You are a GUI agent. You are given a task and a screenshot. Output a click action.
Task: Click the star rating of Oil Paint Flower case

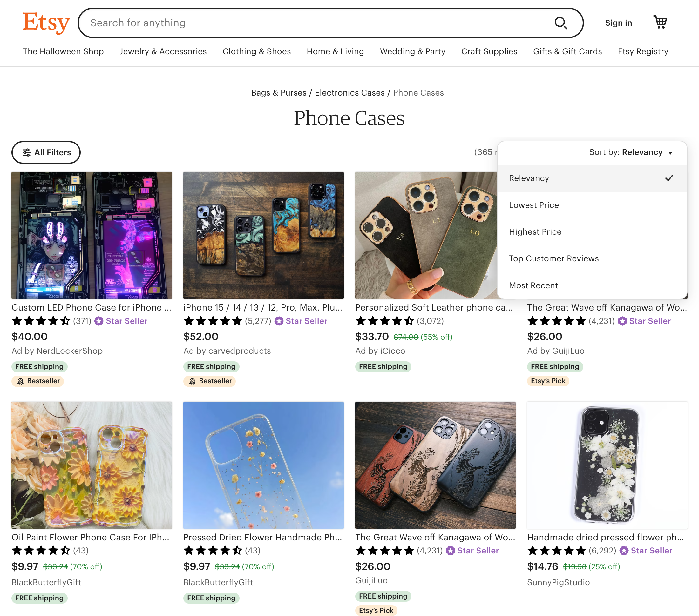pos(41,550)
